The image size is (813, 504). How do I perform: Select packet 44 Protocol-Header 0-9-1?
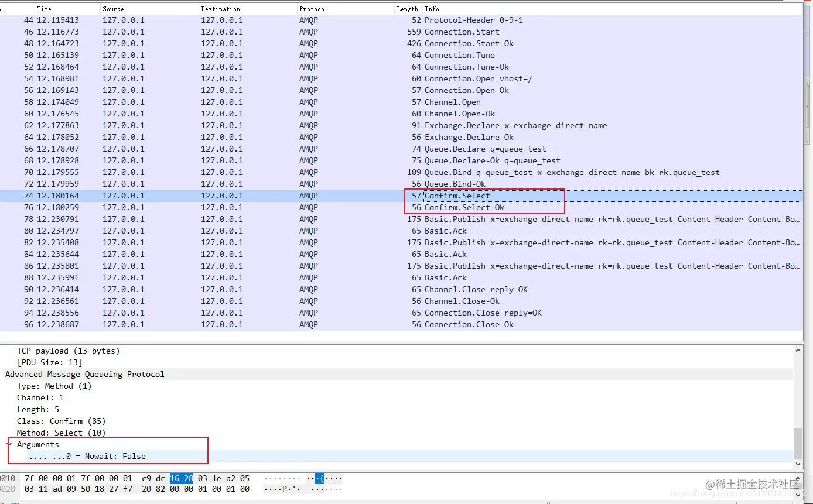[x=401, y=20]
